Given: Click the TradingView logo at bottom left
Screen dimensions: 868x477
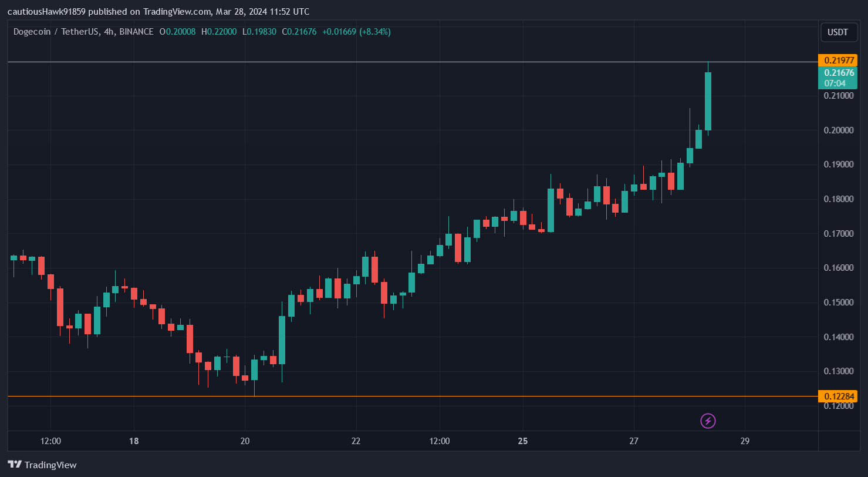Looking at the screenshot, I should click(x=41, y=465).
